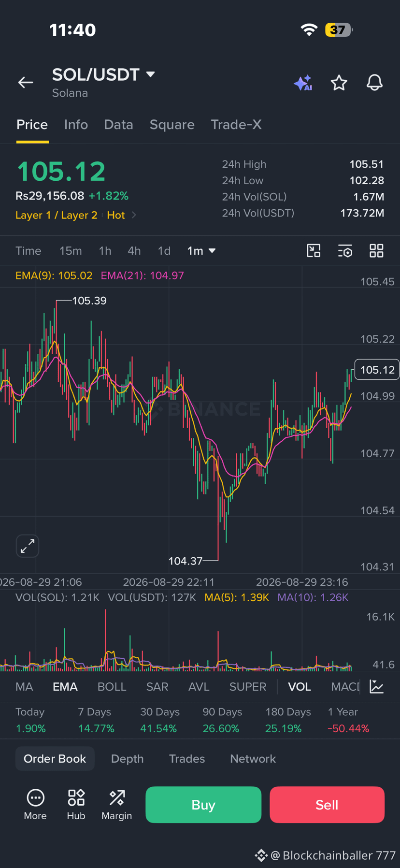Screen dimensions: 400x868
Task: Open the More options icon
Action: 35,804
